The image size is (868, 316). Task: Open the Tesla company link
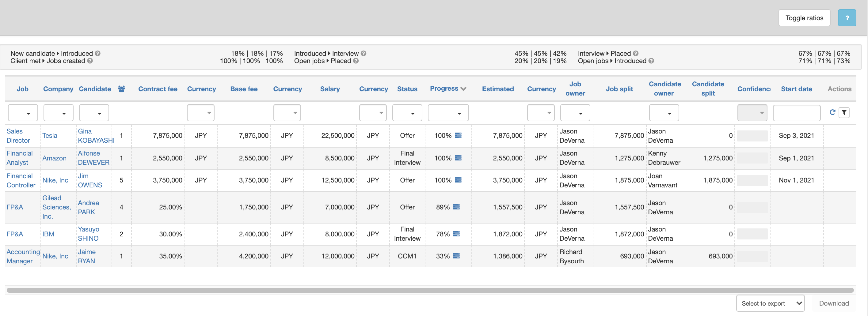(50, 135)
